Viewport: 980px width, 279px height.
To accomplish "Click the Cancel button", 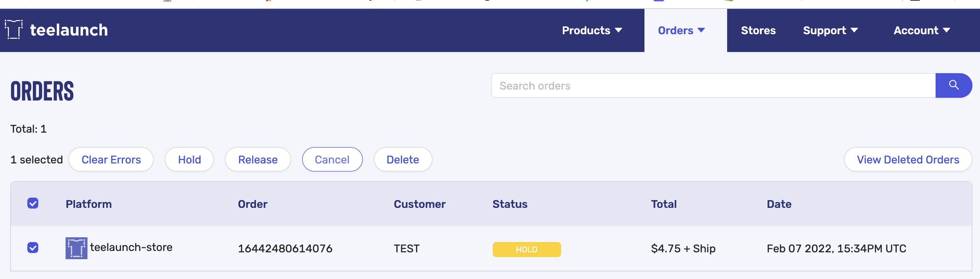I will click(332, 159).
